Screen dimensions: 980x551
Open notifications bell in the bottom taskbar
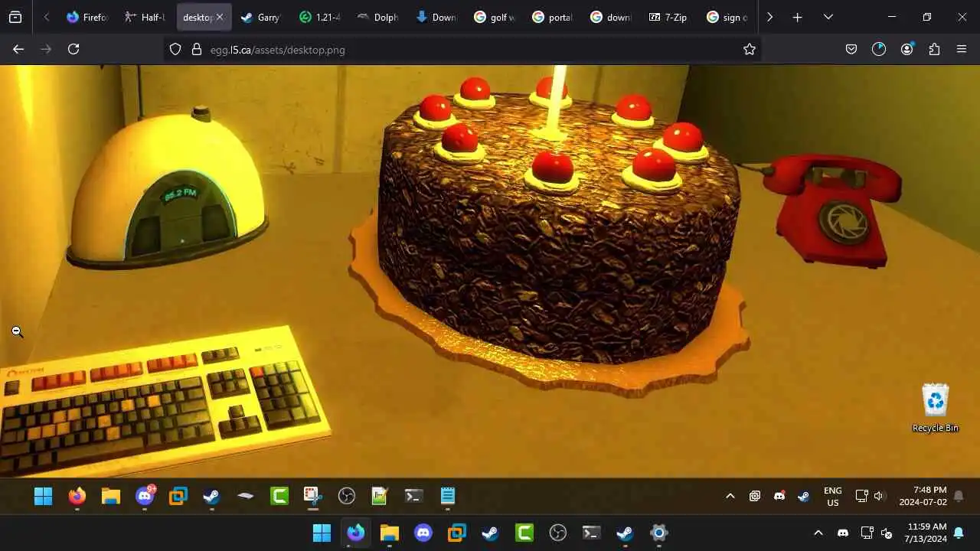point(959,533)
